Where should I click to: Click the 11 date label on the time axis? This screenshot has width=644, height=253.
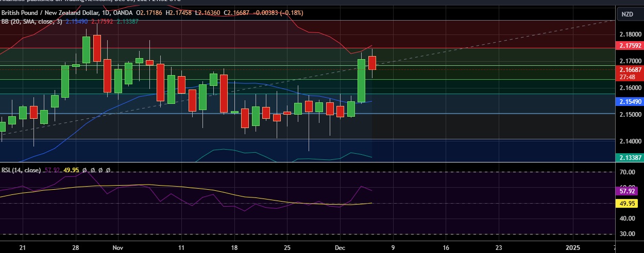pyautogui.click(x=181, y=247)
